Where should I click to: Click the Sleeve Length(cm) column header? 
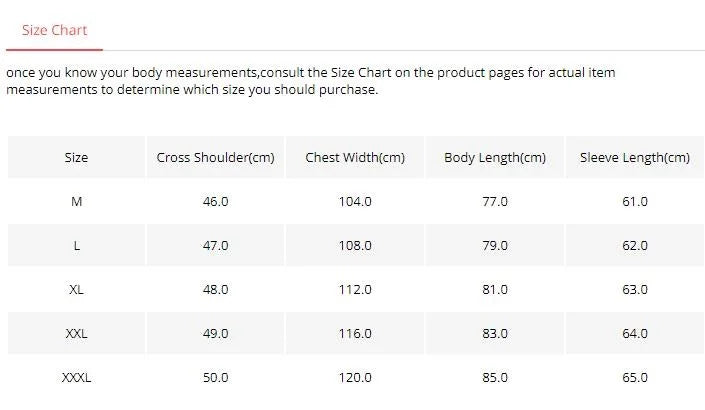point(635,157)
